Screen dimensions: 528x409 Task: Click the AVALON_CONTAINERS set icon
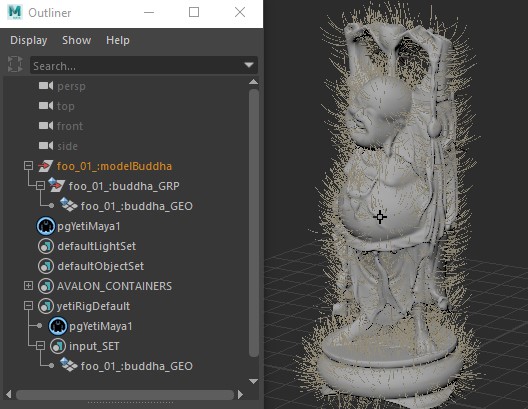pos(46,286)
